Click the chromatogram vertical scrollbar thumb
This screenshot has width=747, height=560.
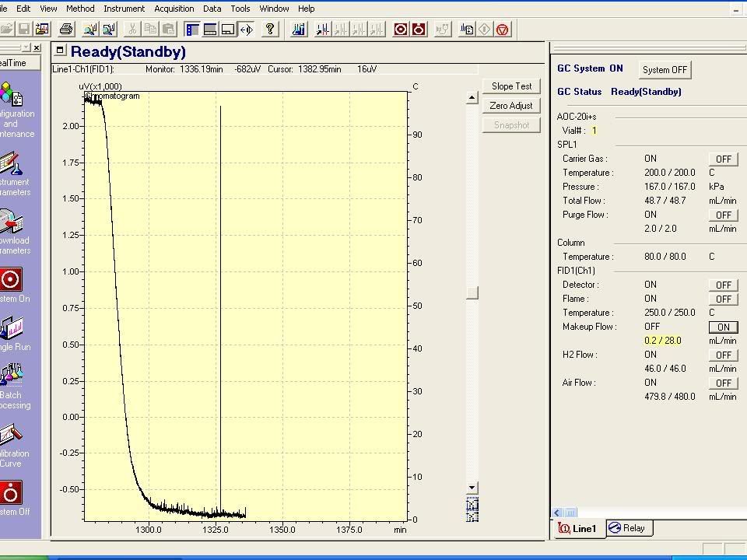tap(472, 293)
